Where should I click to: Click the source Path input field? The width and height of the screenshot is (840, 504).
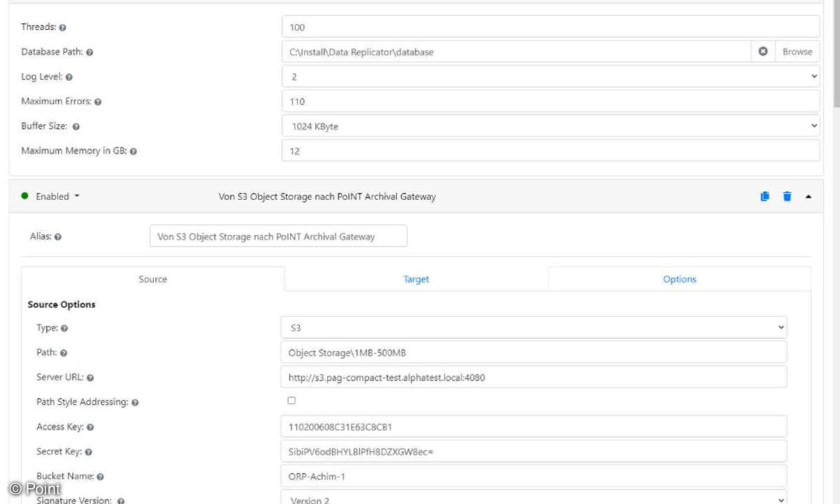coord(534,352)
